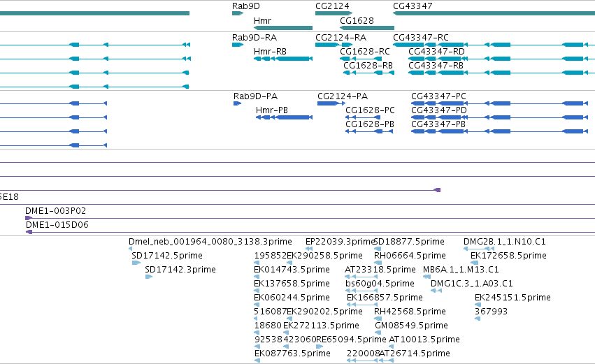Open the MB6A.1_1.M13.C1 feature label
Viewport: 595px width, 364px height.
pos(461,270)
